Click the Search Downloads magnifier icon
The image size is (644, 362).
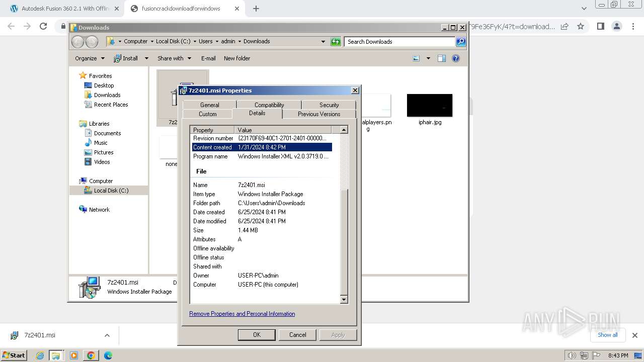click(x=460, y=42)
